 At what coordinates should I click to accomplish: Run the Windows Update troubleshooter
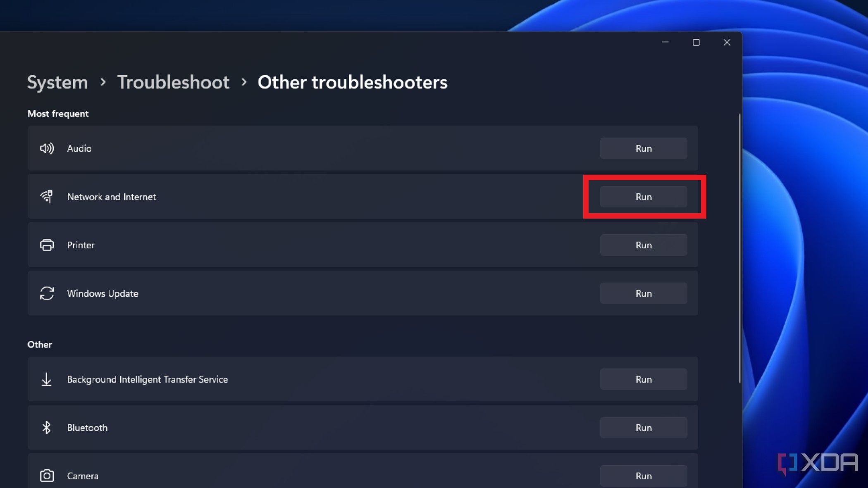point(643,293)
